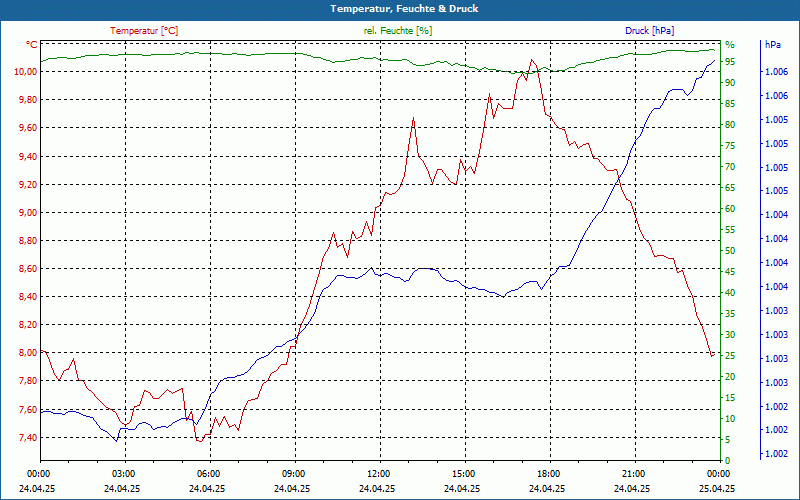Screen dimensions: 800x500
Task: Click the "7,80" temperature axis value
Action: pyautogui.click(x=28, y=381)
